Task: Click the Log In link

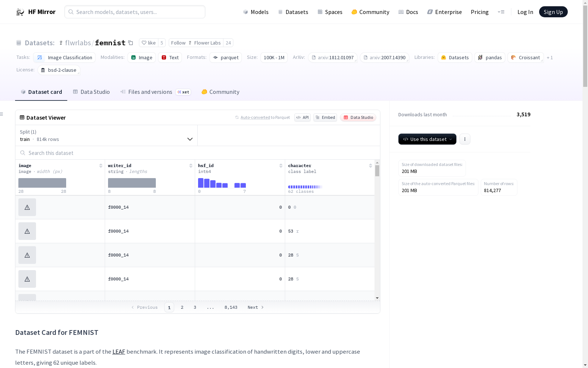Action: pos(525,12)
